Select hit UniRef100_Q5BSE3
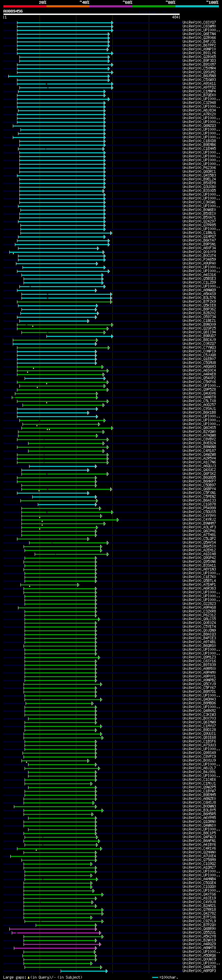This screenshot has height=980, width=222. click(x=199, y=278)
